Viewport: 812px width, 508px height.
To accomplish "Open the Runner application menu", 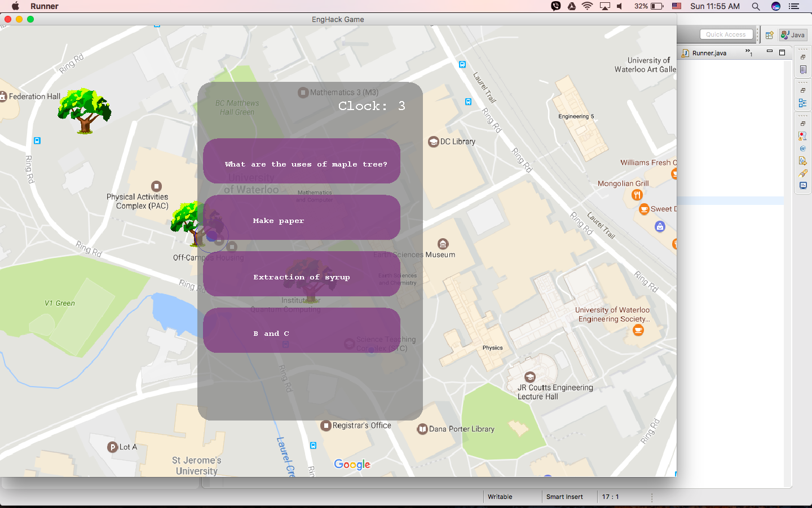I will [x=45, y=6].
